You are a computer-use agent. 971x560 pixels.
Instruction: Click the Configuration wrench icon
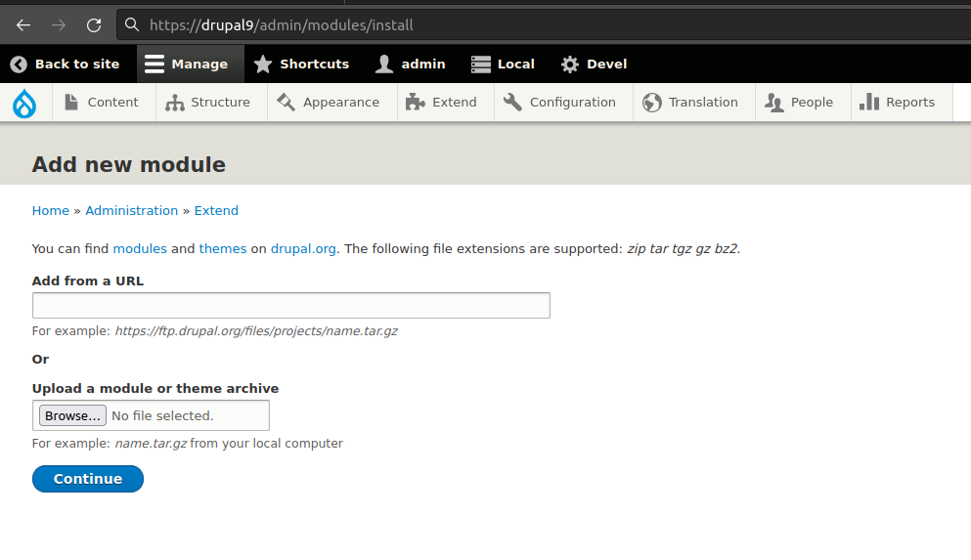[512, 102]
